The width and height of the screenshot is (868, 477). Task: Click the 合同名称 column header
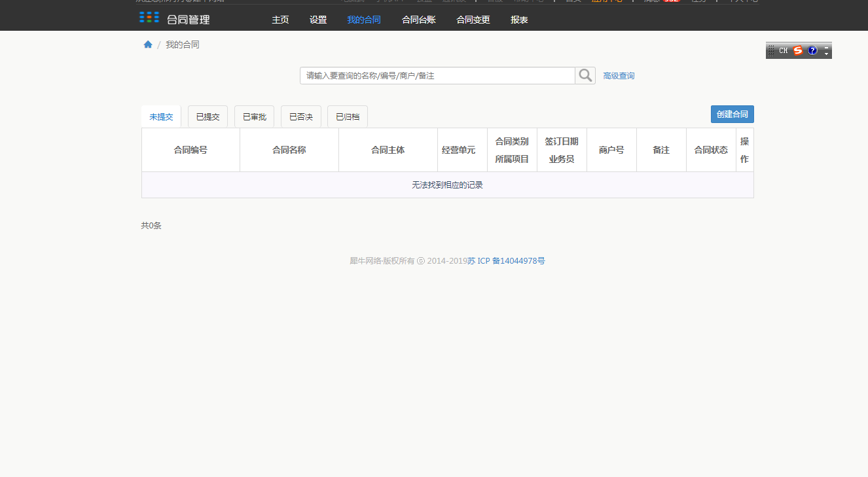pos(289,150)
